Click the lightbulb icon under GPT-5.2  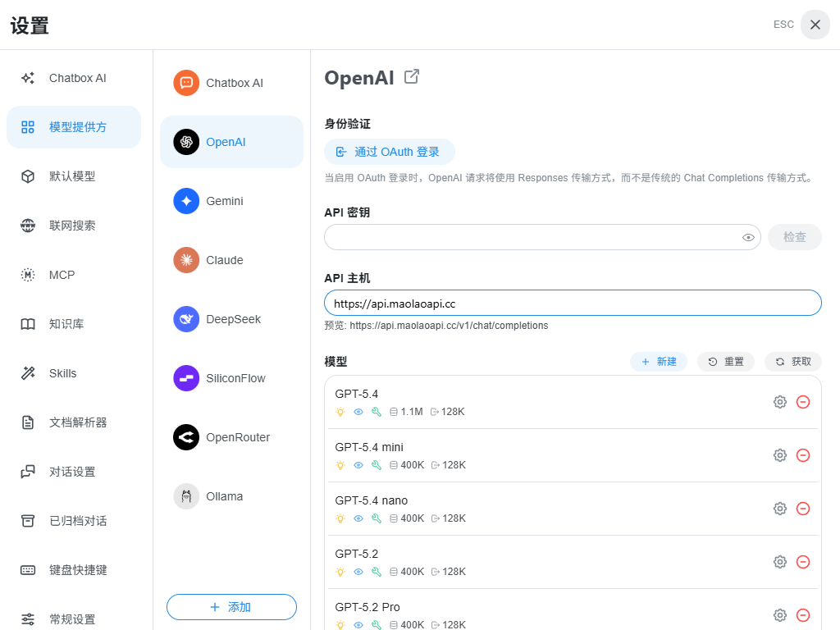tap(340, 572)
